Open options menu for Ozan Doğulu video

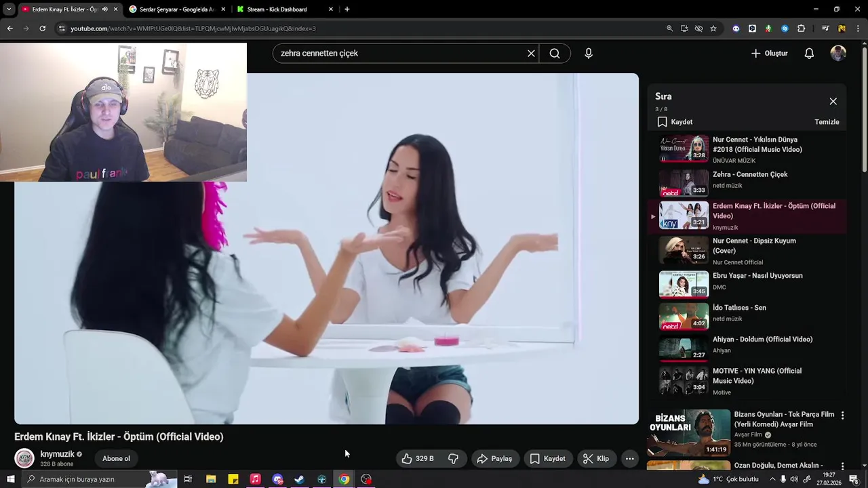coord(842,466)
